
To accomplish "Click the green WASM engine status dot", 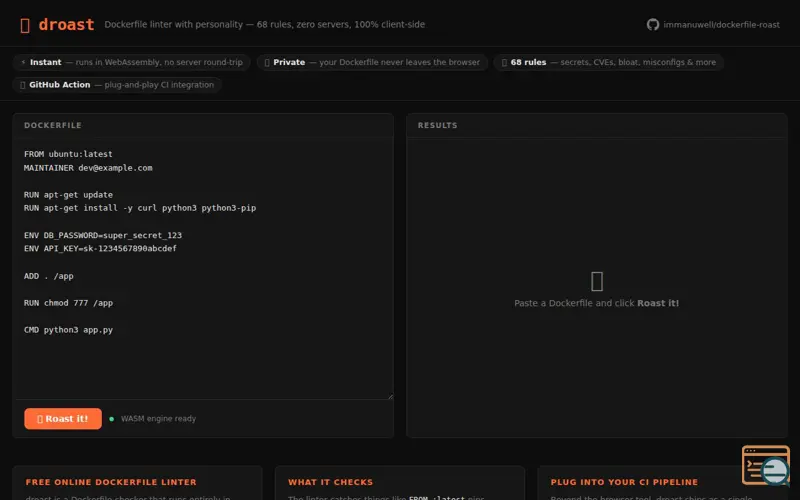I will [112, 419].
